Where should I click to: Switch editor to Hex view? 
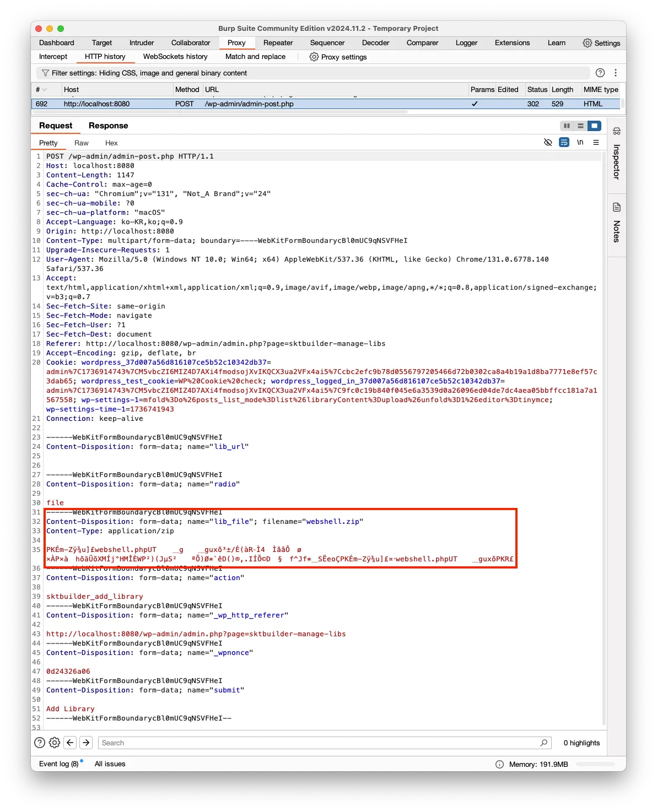111,143
